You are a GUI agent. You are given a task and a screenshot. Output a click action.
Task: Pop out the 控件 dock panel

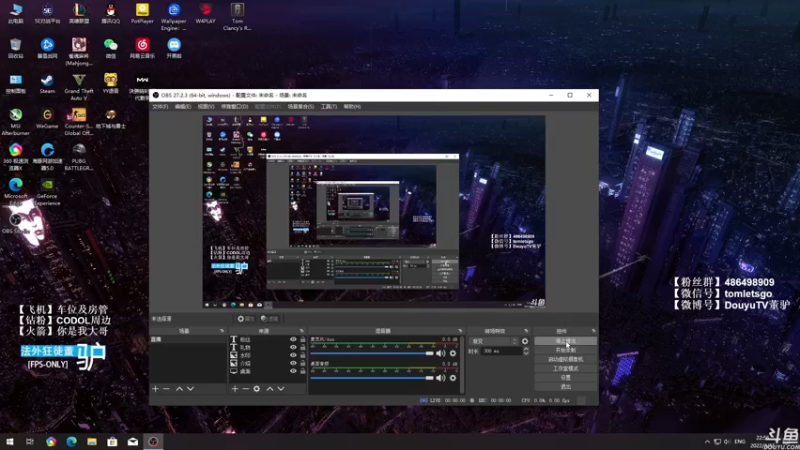pos(593,331)
